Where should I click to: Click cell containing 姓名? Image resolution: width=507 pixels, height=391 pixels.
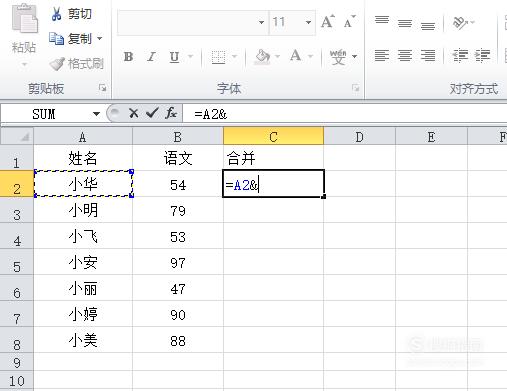[x=83, y=158]
